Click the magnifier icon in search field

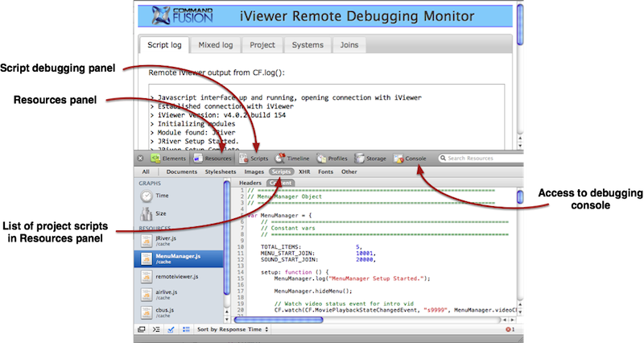[x=443, y=158]
